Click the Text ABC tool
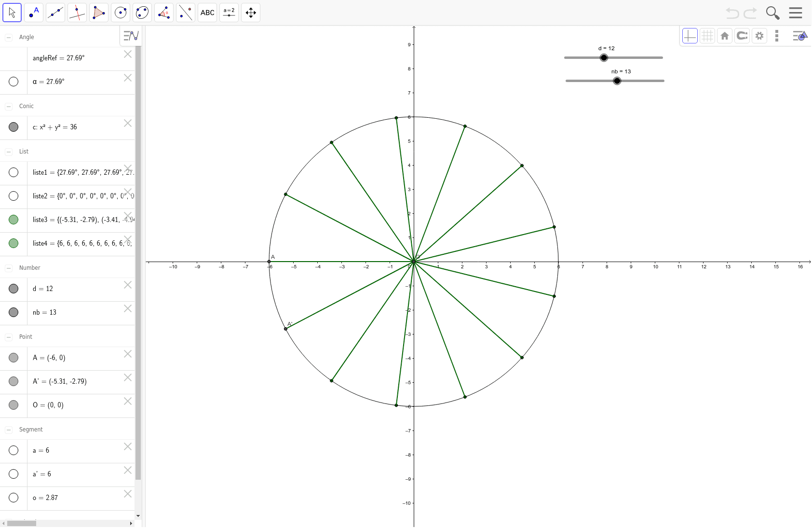This screenshot has width=812, height=528. pos(207,13)
